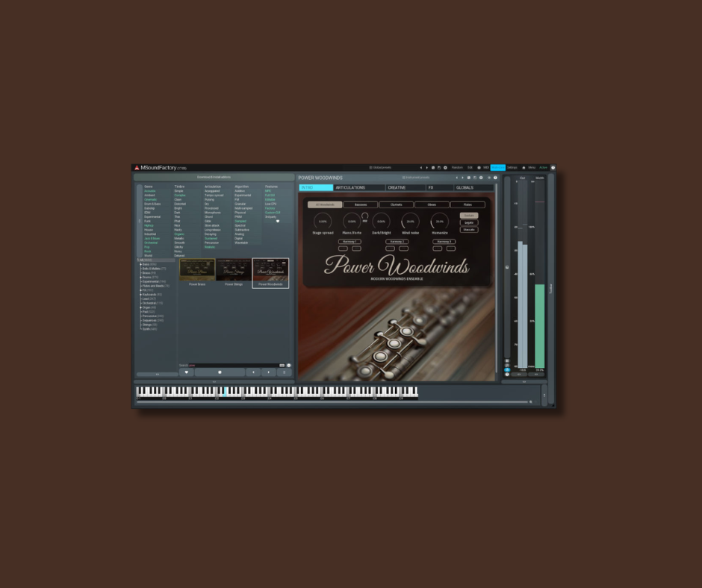Click the browser options dots button
The height and width of the screenshot is (588, 702).
(x=284, y=372)
